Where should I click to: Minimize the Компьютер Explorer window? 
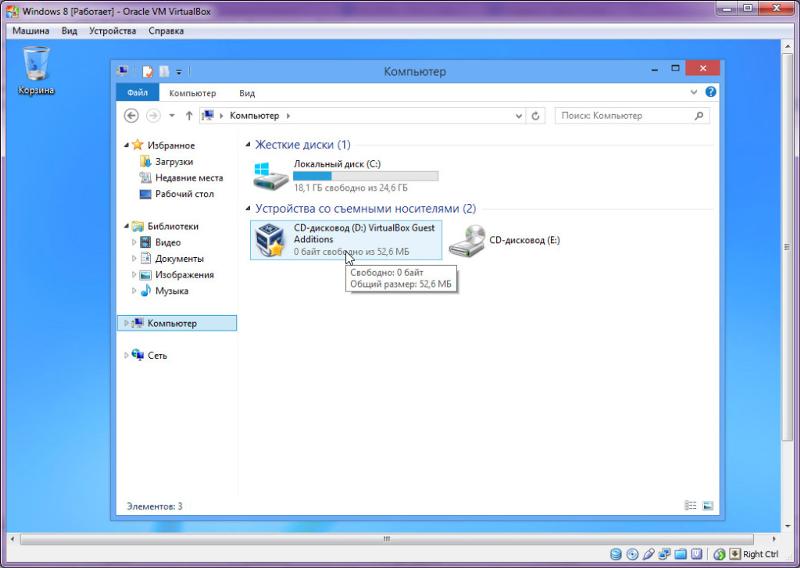655,69
